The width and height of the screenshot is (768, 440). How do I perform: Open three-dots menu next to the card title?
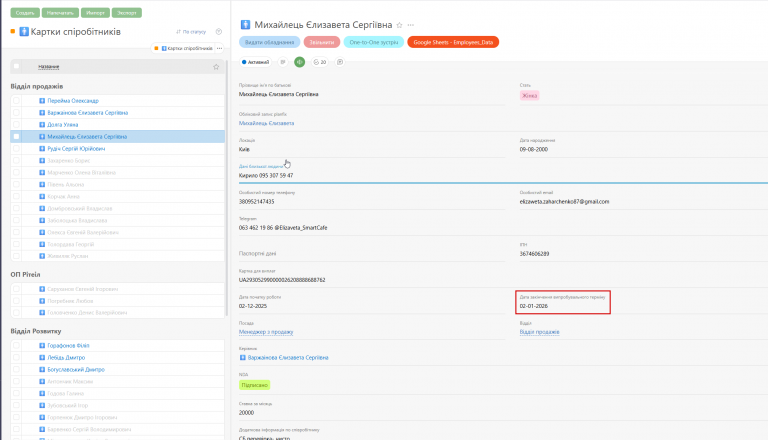[410, 25]
